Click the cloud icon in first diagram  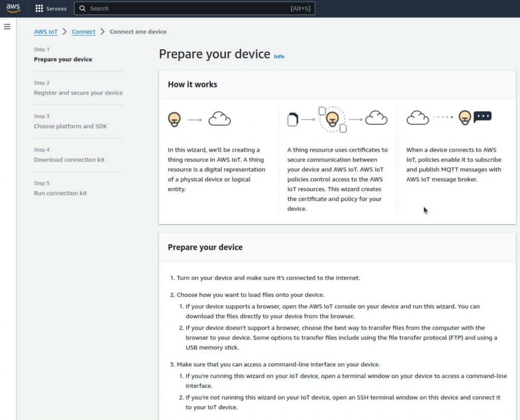219,119
